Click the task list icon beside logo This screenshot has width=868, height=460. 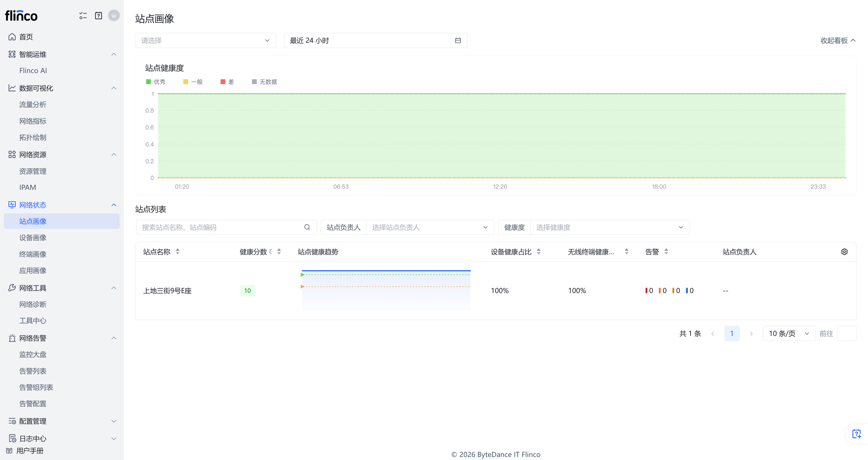coord(83,15)
